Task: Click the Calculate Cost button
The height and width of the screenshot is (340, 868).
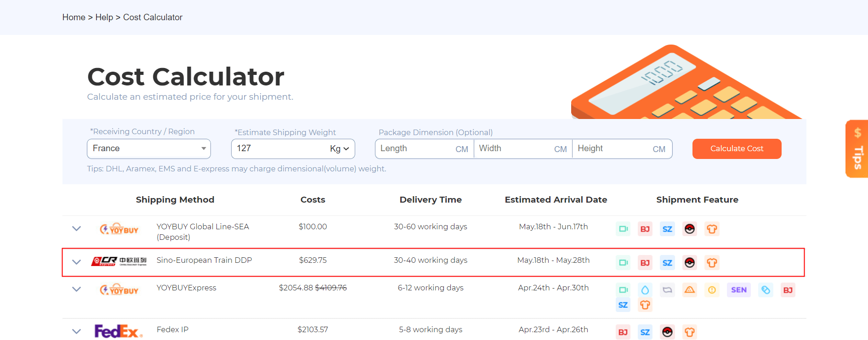Action: (x=737, y=148)
